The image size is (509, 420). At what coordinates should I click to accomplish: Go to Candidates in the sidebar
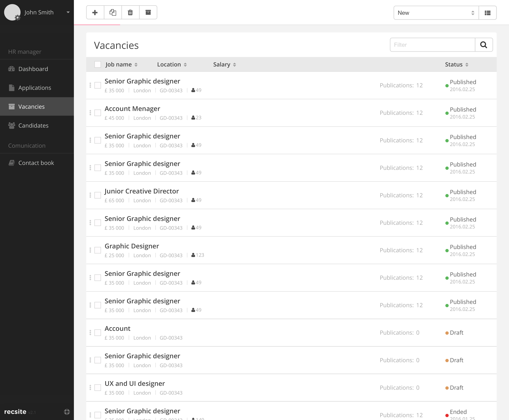pyautogui.click(x=33, y=126)
